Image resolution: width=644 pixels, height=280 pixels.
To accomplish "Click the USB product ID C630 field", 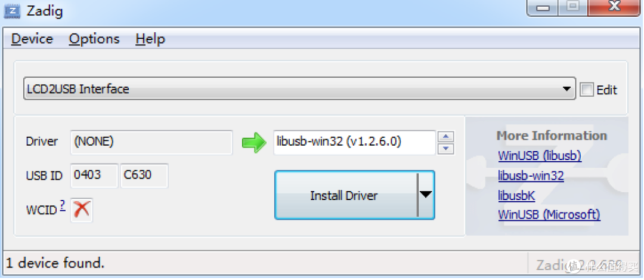I will 144,176.
